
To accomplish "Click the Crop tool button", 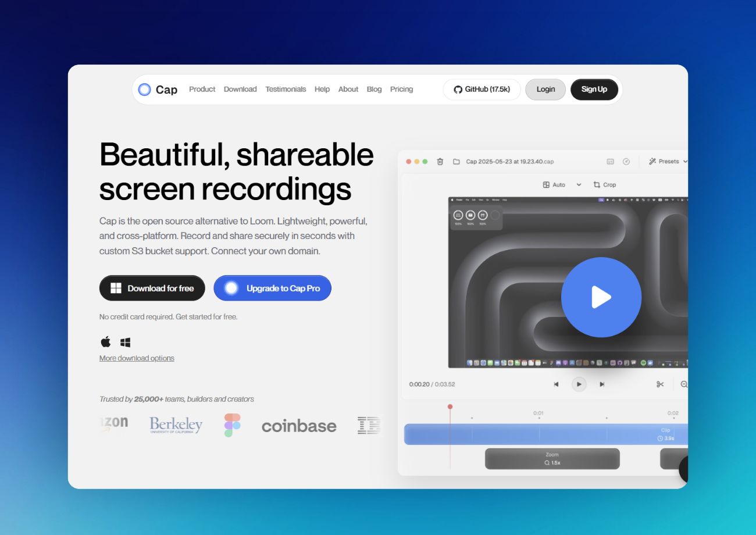I will (x=604, y=185).
